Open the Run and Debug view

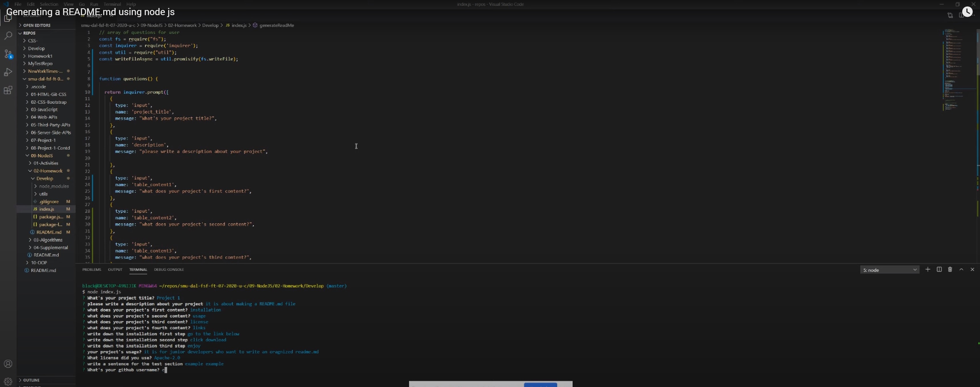[8, 72]
